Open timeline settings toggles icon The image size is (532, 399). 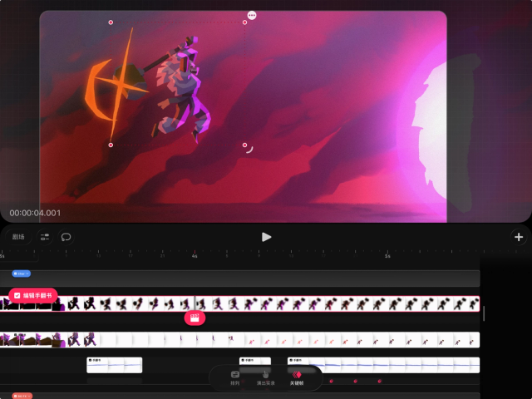(45, 237)
